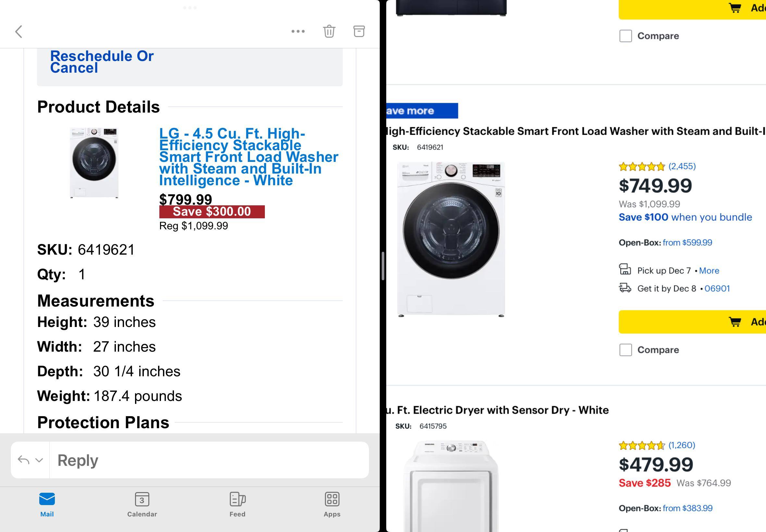This screenshot has width=766, height=532.
Task: Delete the email with trash icon
Action: click(329, 31)
